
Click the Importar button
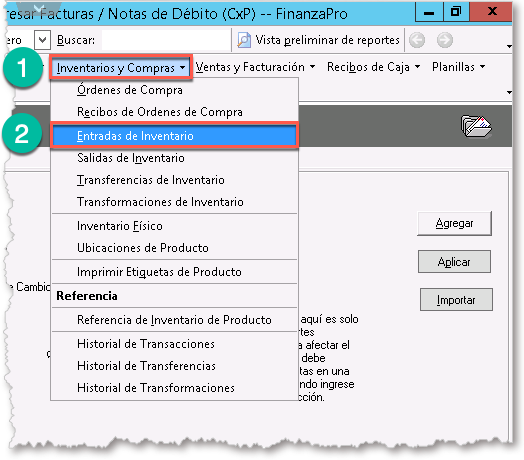tap(456, 300)
